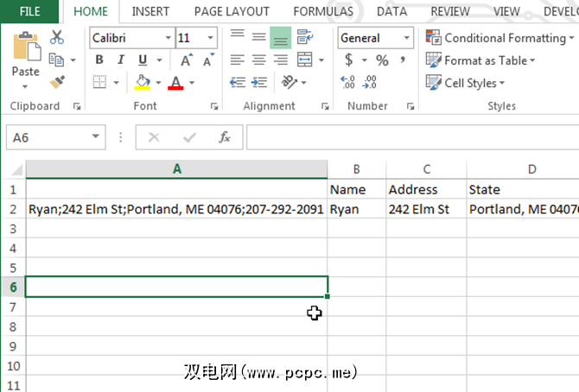Toggle bottom align button
Viewport: 579px width, 392px height.
click(281, 38)
